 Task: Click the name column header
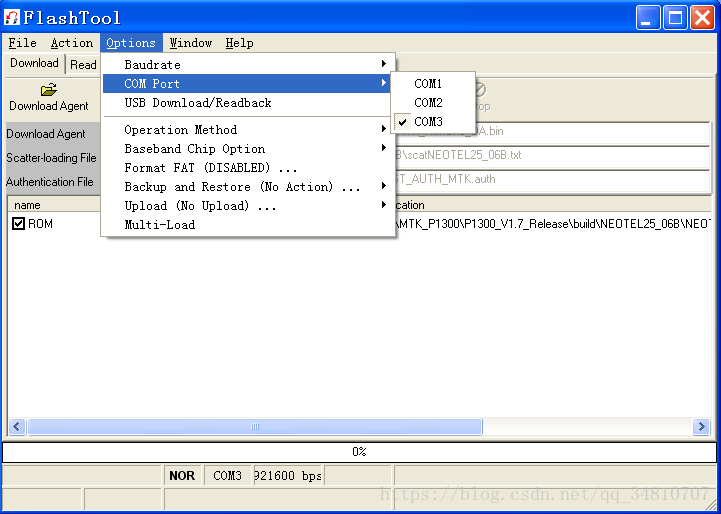(54, 205)
